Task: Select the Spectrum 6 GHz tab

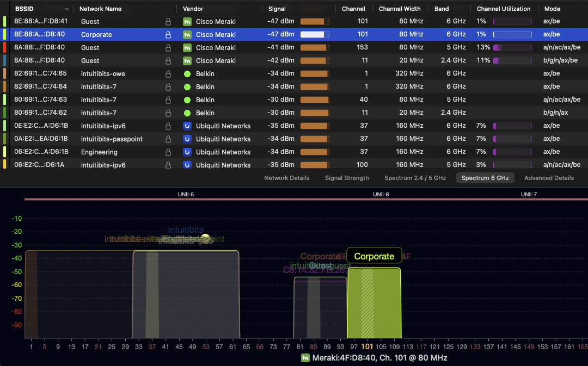Action: 485,178
